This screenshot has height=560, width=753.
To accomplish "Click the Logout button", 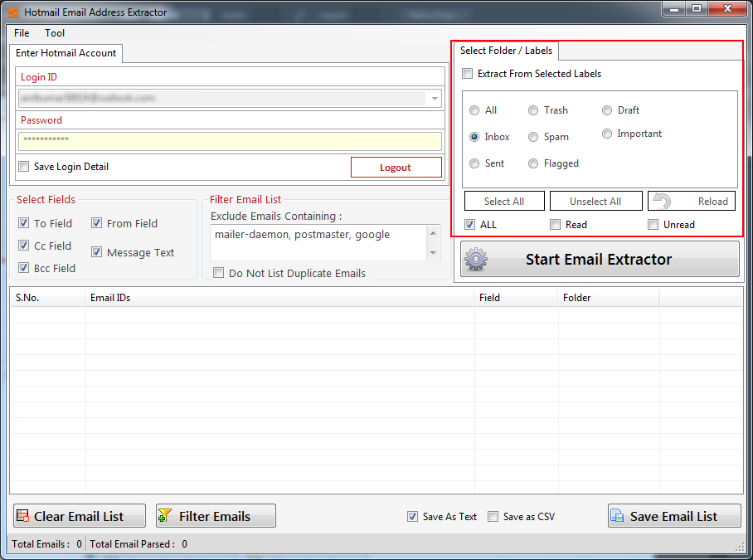I will (396, 167).
